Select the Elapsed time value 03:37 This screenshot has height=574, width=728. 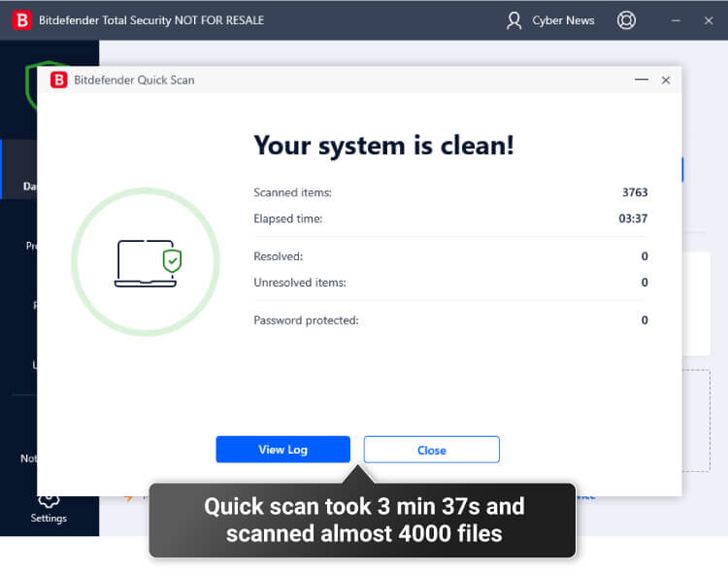[x=633, y=219]
